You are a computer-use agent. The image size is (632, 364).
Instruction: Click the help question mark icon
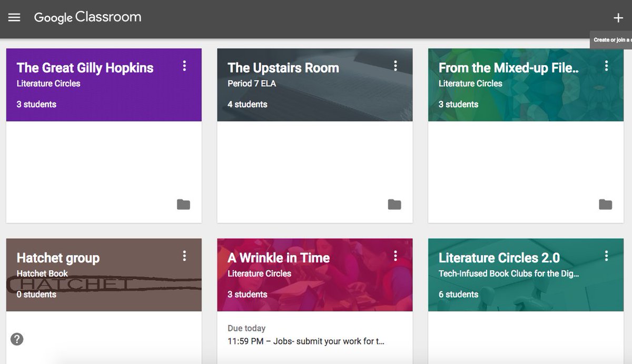pos(17,339)
